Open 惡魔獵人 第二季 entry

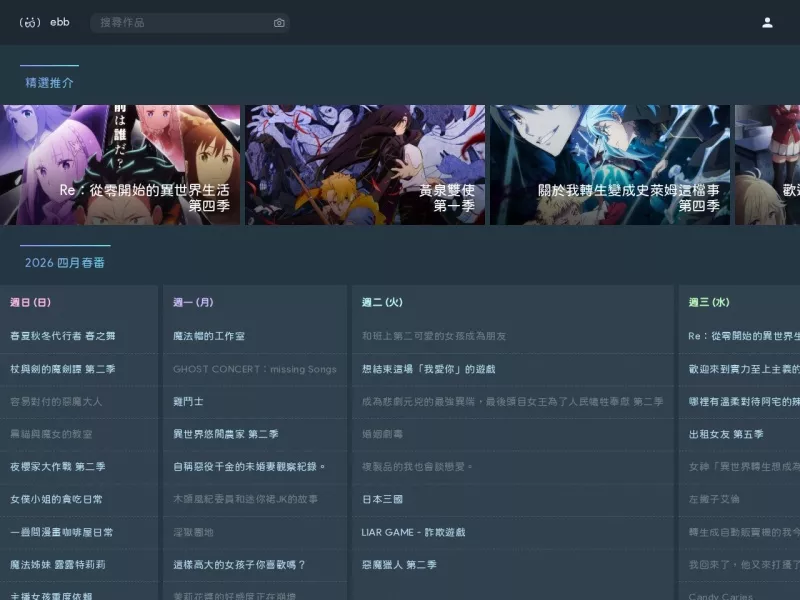399,565
